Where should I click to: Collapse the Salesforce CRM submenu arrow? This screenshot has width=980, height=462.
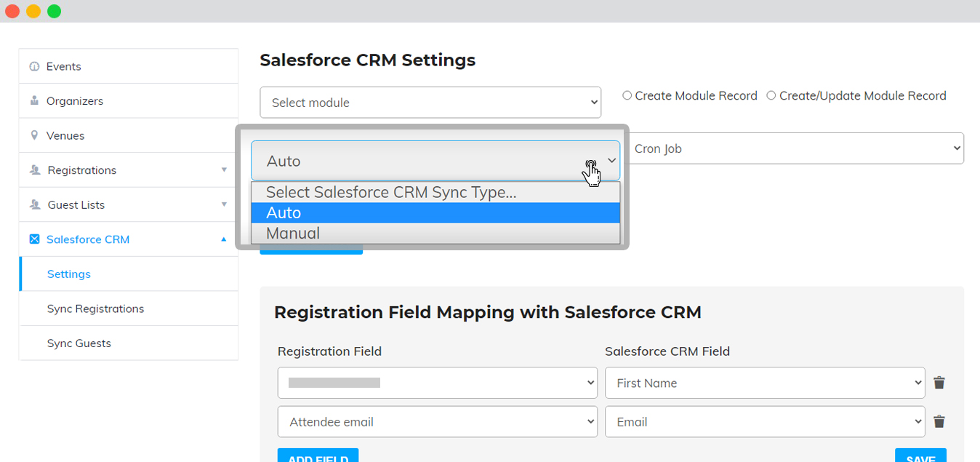(x=224, y=239)
